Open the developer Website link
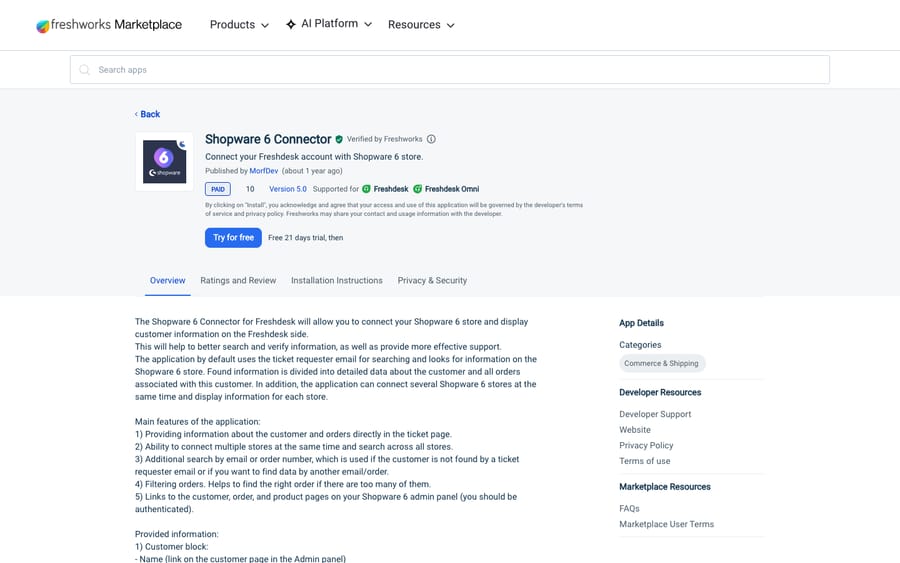900x563 pixels. [x=635, y=430]
